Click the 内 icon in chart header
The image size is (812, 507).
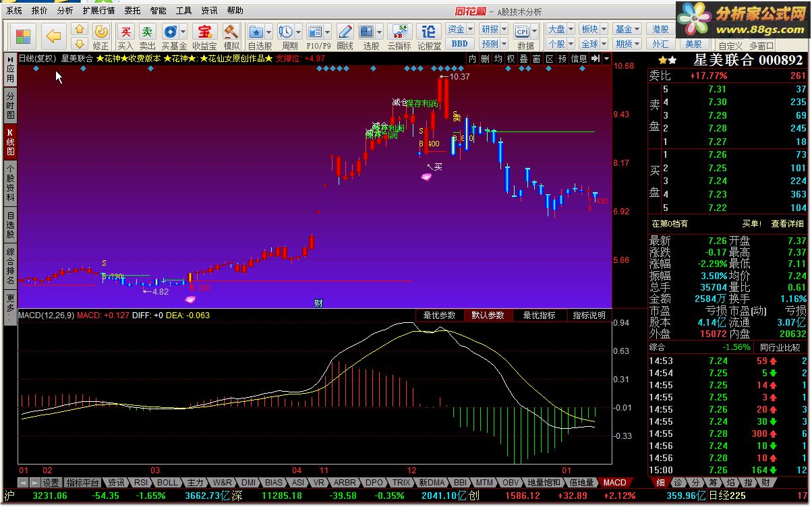click(x=473, y=59)
